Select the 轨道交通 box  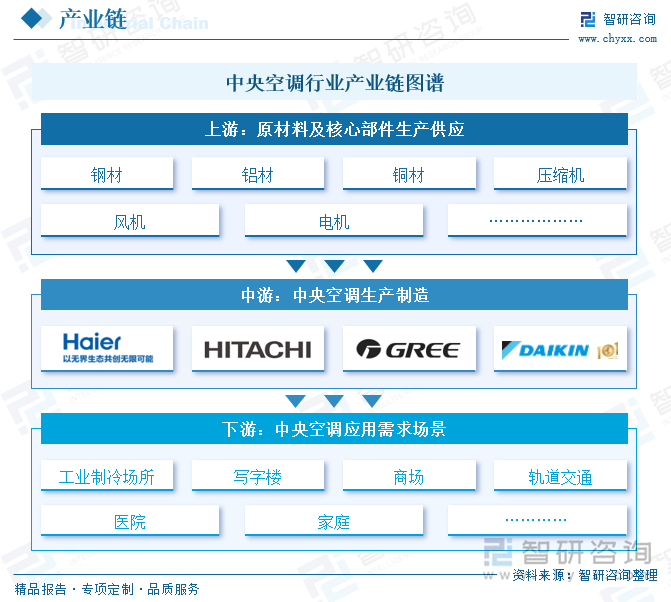(x=560, y=475)
